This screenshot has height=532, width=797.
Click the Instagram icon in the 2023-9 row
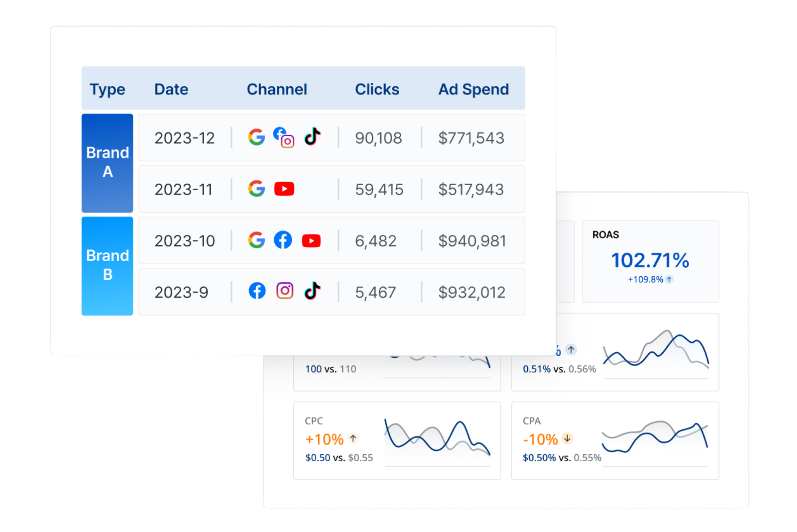[285, 291]
